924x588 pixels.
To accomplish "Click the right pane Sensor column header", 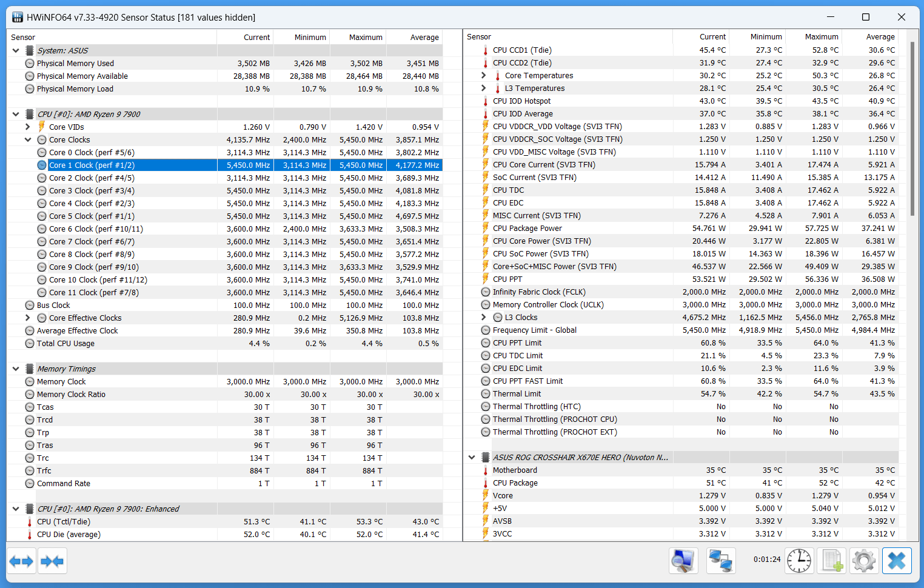I will pyautogui.click(x=567, y=36).
